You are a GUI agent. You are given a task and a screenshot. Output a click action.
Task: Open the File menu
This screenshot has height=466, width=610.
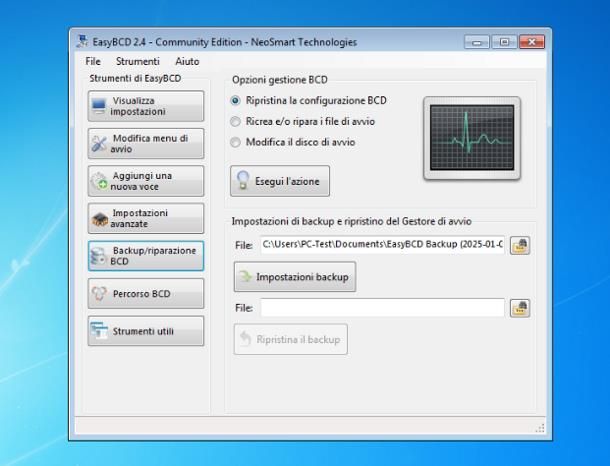[x=93, y=61]
